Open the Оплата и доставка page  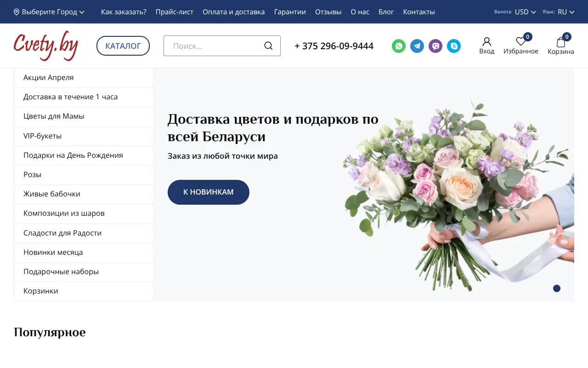click(233, 11)
